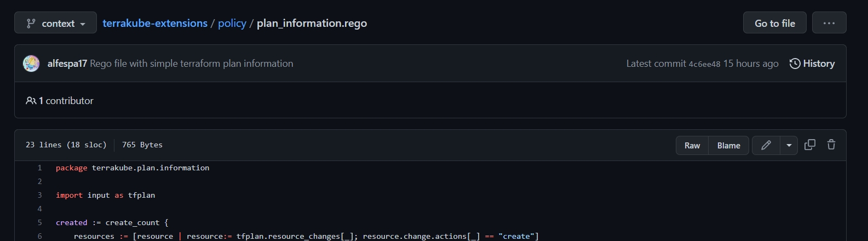Copy raw contents using the copy icon

810,145
